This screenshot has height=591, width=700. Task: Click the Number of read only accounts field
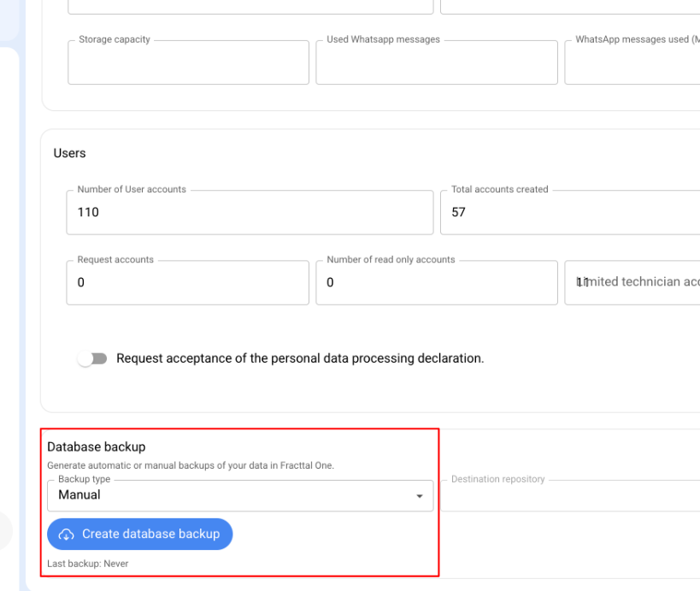tap(436, 283)
